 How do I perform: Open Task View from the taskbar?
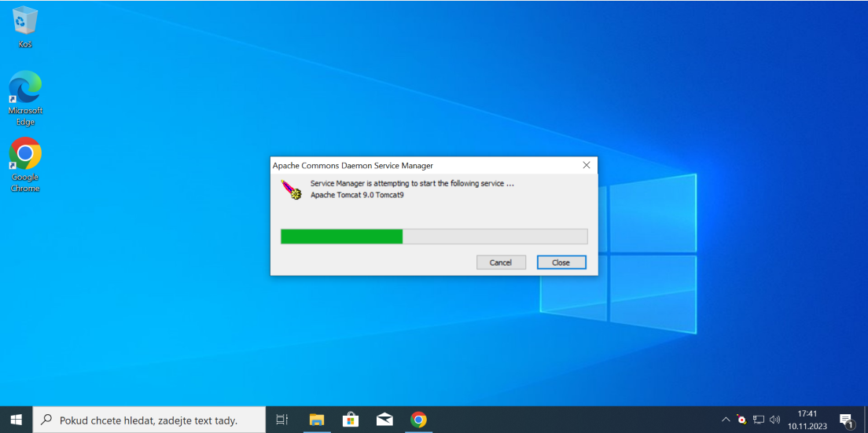[282, 420]
